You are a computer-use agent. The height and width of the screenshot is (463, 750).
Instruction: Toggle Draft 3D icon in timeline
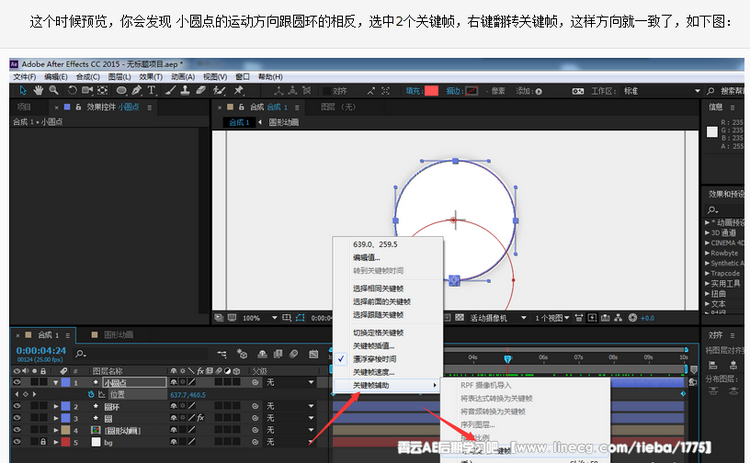coord(242,354)
